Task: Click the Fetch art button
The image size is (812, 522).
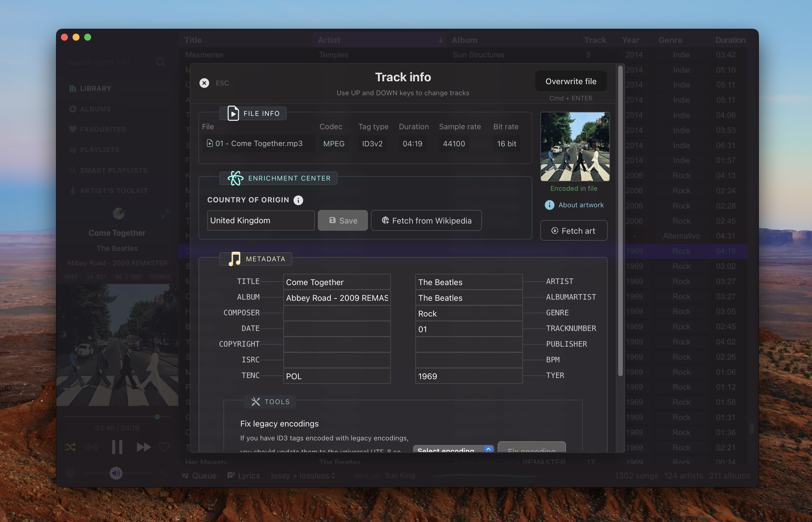Action: point(573,231)
